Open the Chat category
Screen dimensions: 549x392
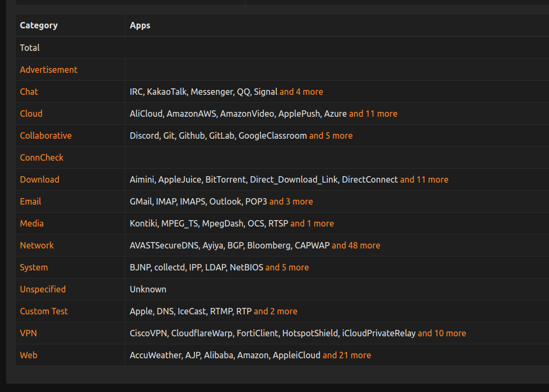[x=29, y=92]
